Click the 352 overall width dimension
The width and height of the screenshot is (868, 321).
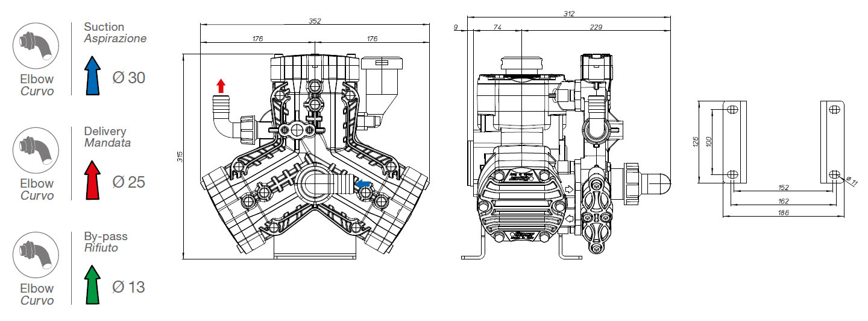pos(315,21)
